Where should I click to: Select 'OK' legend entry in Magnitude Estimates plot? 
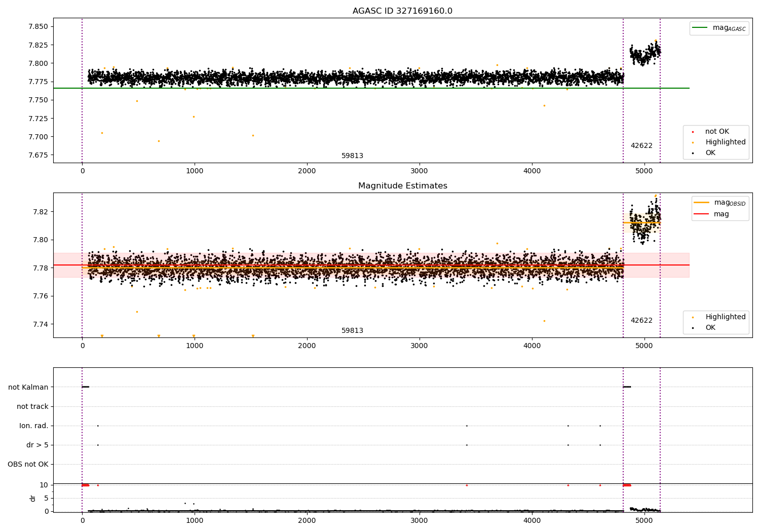pos(704,328)
